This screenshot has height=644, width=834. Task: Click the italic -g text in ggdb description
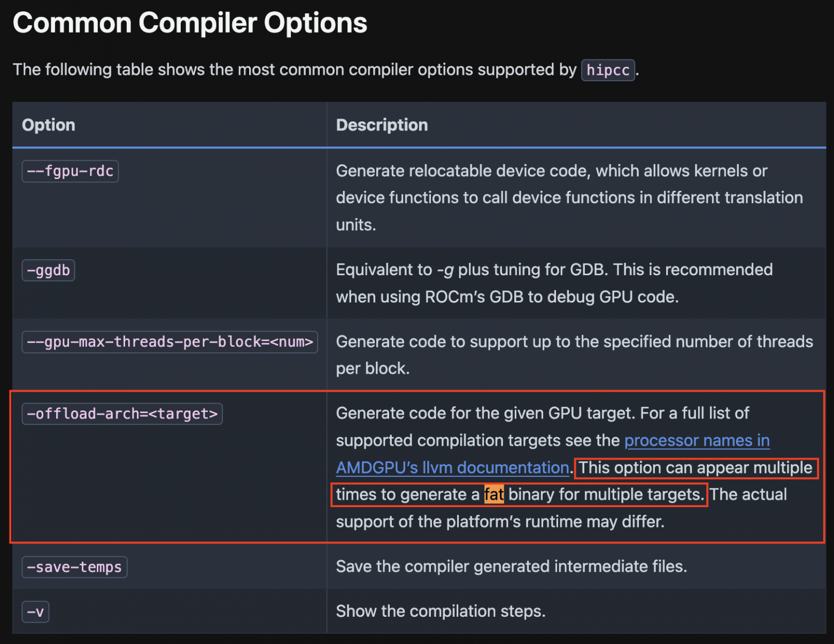click(445, 270)
